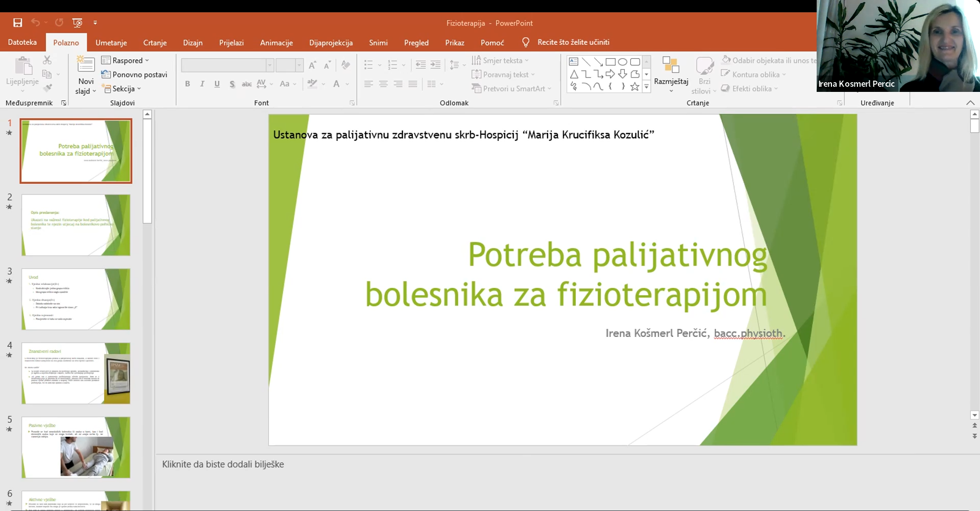The height and width of the screenshot is (511, 980).
Task: Click the bullet list icon
Action: (369, 65)
